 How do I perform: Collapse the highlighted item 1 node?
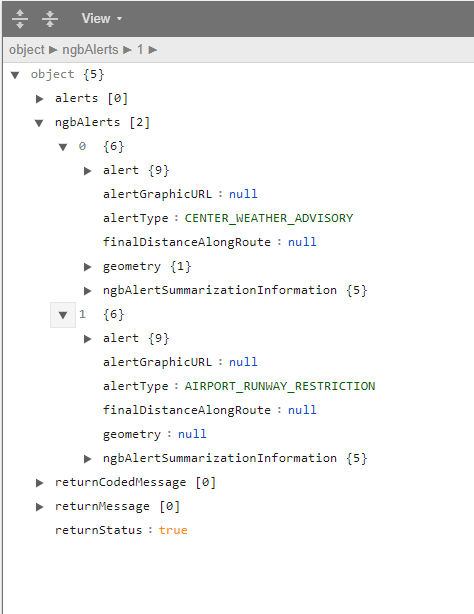tap(63, 315)
